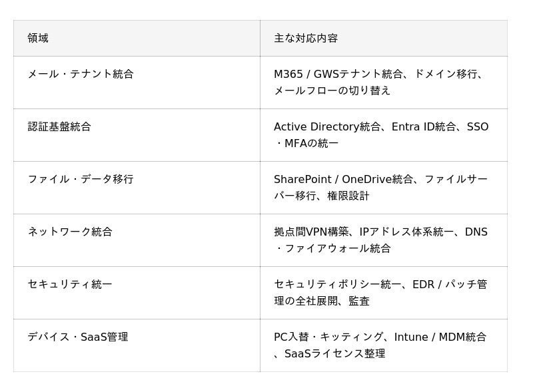Image resolution: width=533 pixels, height=392 pixels.
Task: Click the メールフローの切り替え line
Action: [332, 91]
